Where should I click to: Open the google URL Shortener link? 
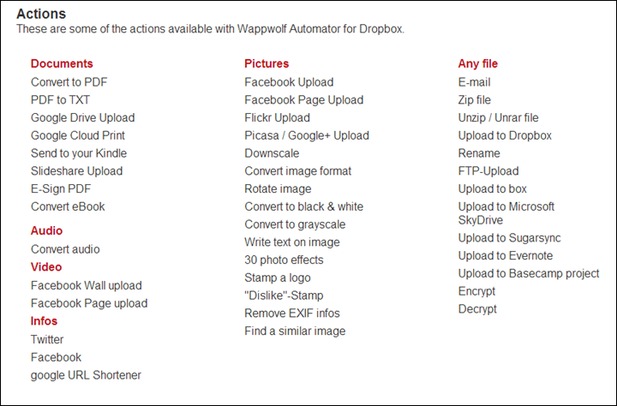(86, 375)
